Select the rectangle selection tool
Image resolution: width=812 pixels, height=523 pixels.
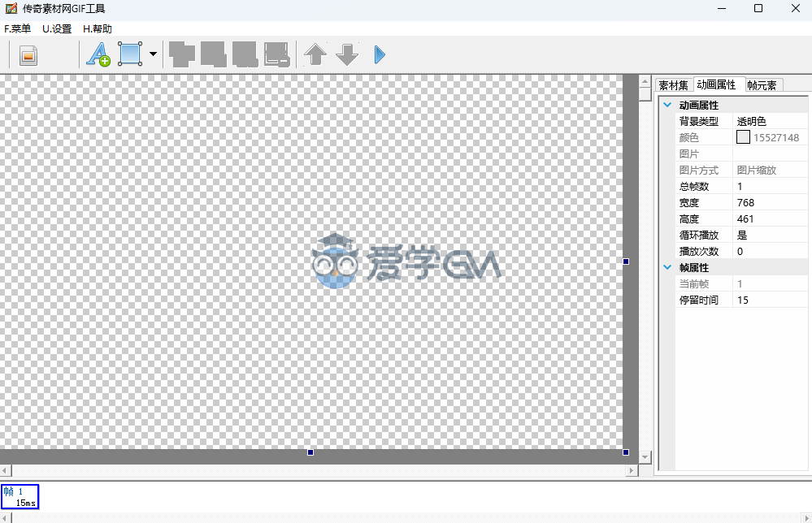click(x=130, y=54)
